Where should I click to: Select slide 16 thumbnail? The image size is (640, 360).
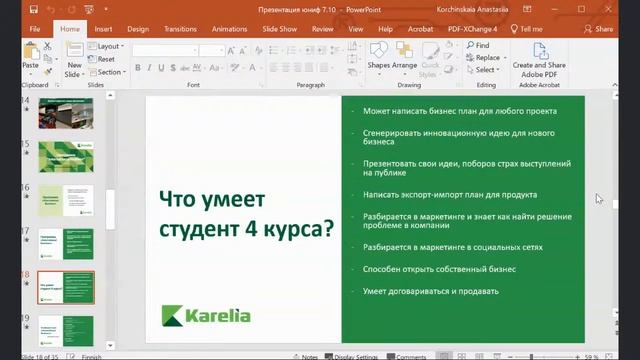point(66,200)
